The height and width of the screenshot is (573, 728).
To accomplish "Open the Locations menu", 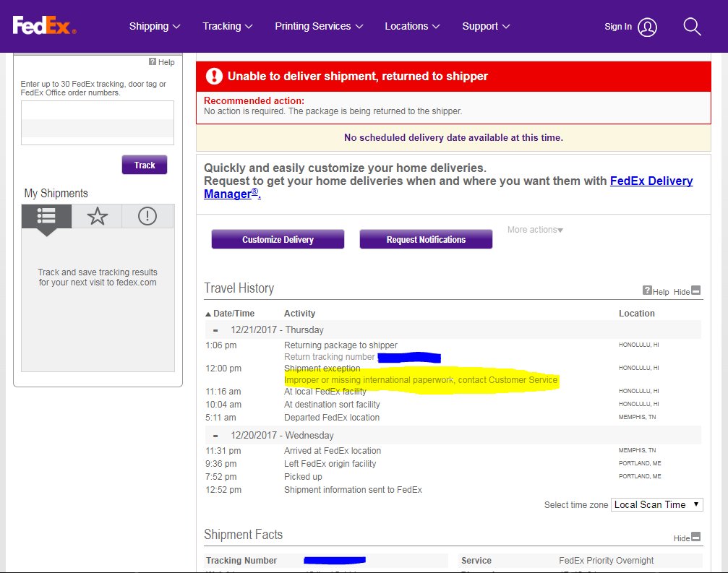I will point(412,27).
